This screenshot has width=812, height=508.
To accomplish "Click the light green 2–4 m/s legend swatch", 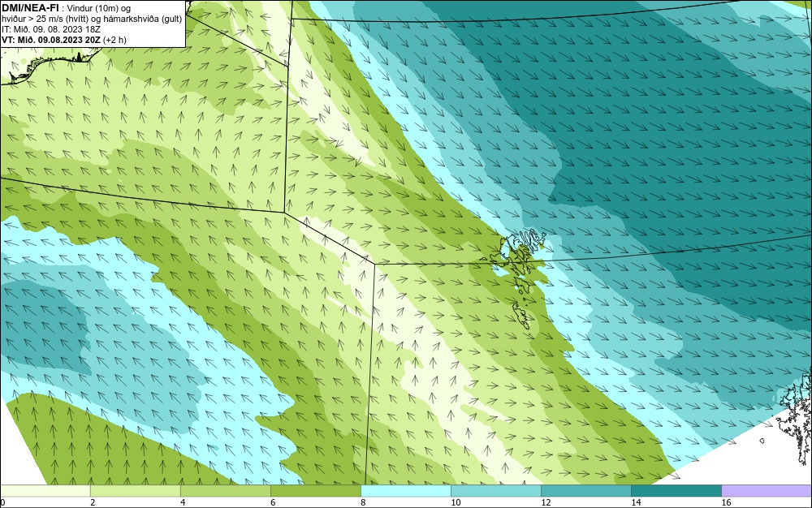I will 135,491.
